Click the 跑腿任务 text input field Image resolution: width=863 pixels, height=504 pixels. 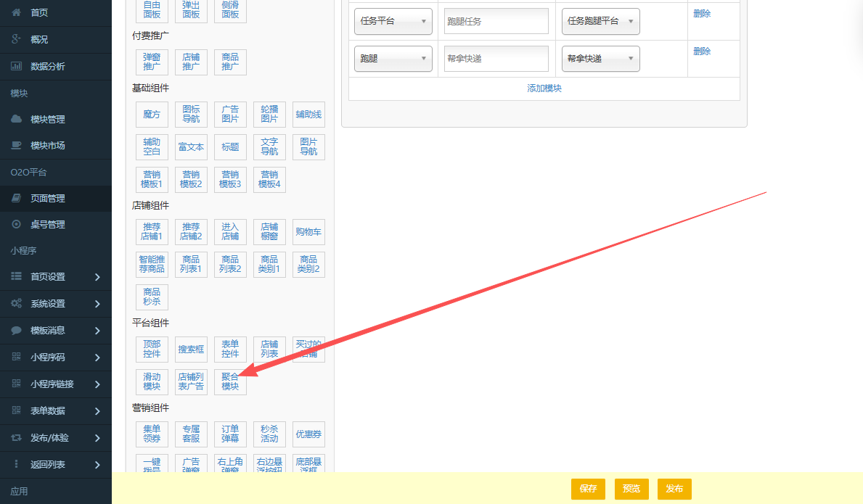coord(496,22)
